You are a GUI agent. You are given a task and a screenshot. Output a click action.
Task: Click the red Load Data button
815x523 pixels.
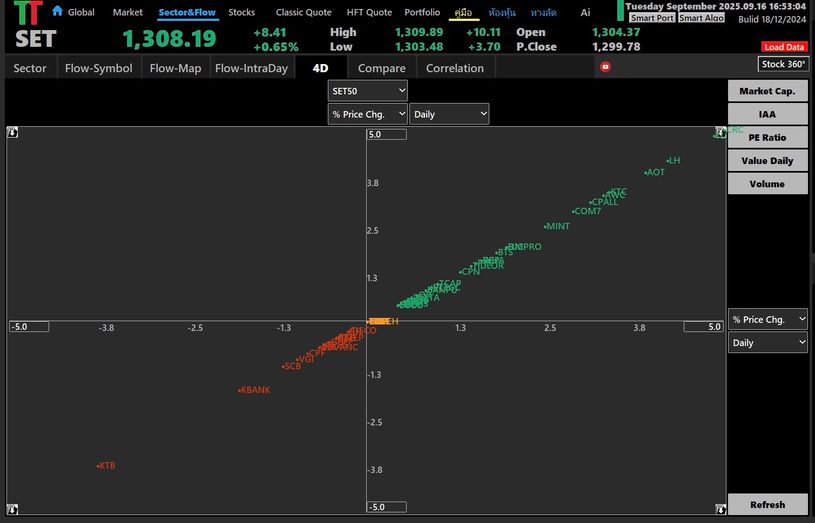click(x=784, y=47)
